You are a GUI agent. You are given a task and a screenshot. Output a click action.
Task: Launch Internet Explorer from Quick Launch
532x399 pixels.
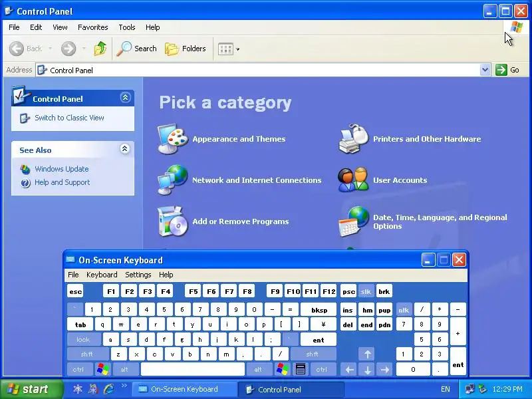[109, 389]
